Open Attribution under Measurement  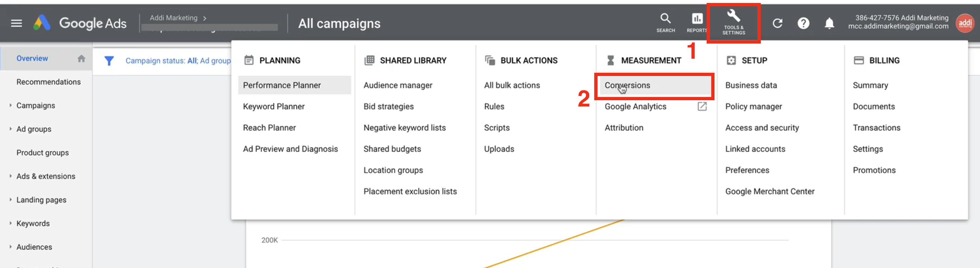tap(624, 128)
